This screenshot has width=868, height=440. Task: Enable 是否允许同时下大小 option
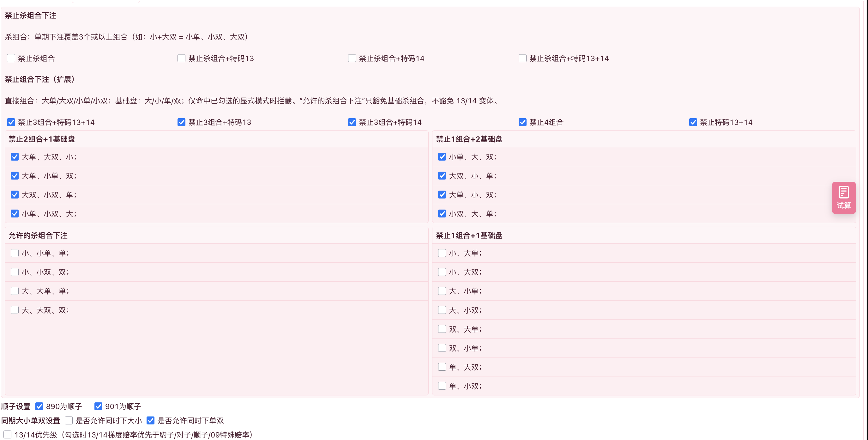pos(69,420)
